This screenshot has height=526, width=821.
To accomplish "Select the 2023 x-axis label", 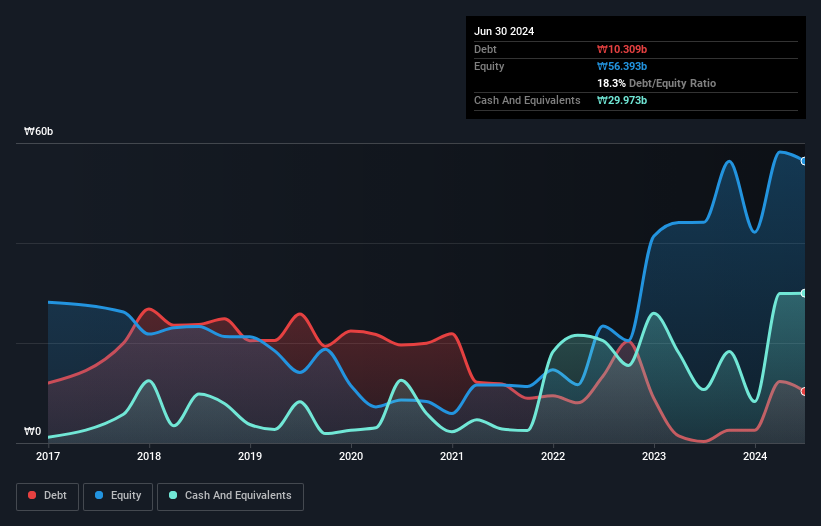I will click(654, 456).
